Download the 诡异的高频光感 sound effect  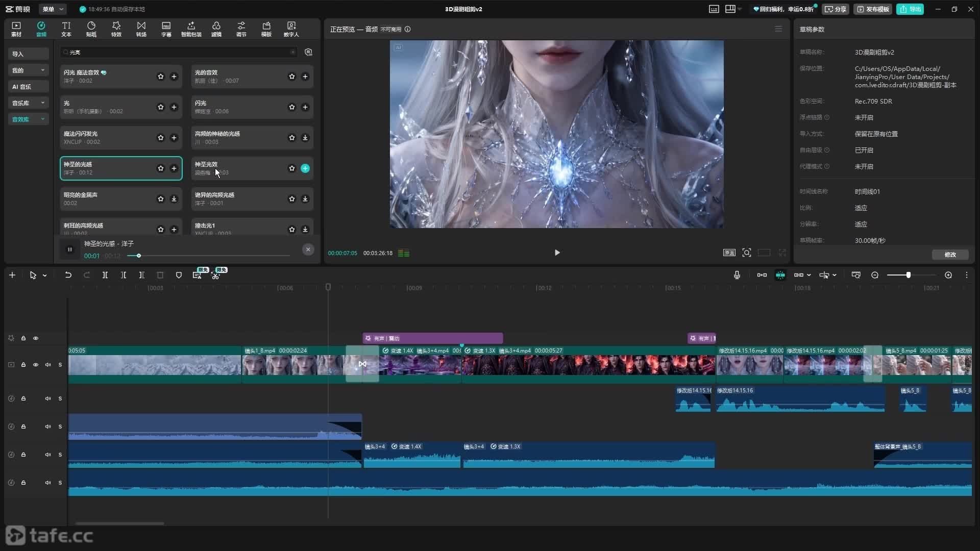(305, 199)
